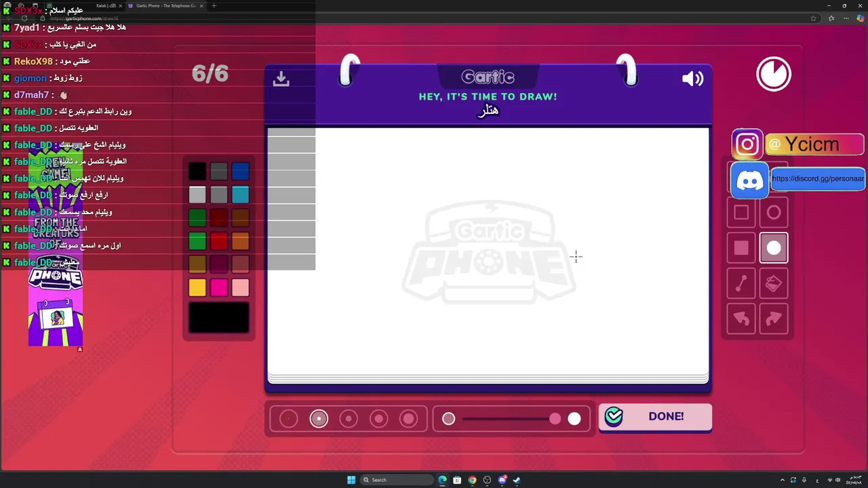The width and height of the screenshot is (868, 488).
Task: Click the Discord logo overlay
Action: [749, 180]
